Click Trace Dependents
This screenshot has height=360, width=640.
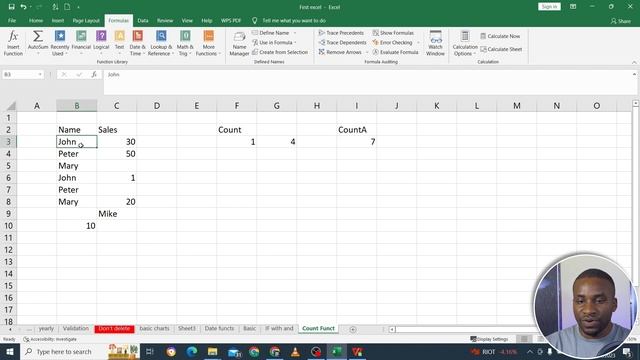(342, 42)
